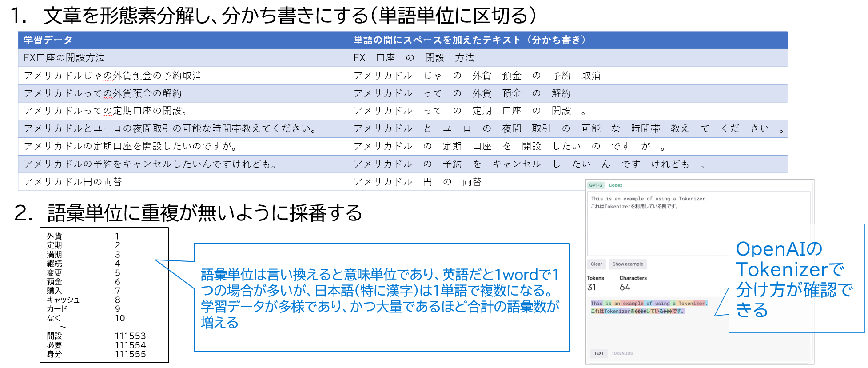Click the cell FX口座の開設方法

pos(64,58)
